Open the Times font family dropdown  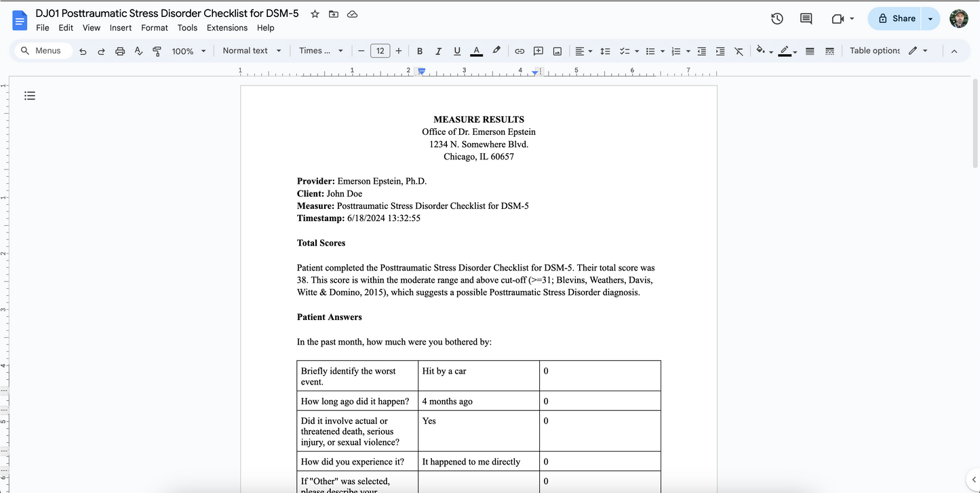[x=321, y=51]
